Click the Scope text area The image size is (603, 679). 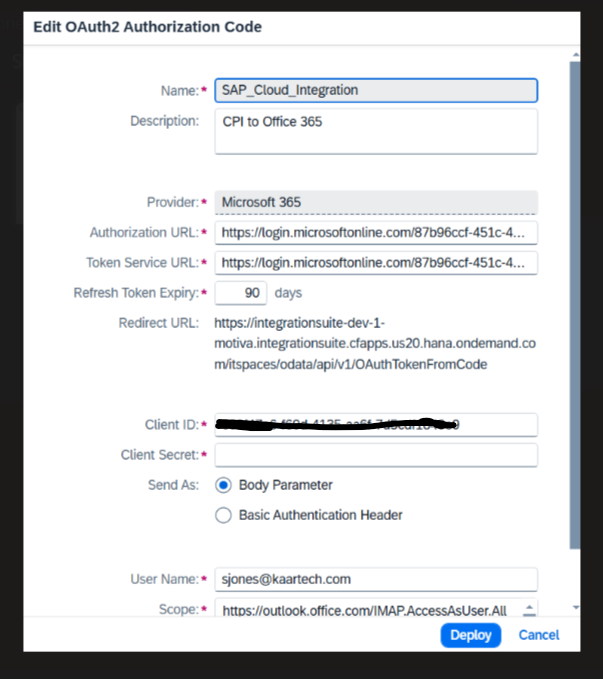376,608
